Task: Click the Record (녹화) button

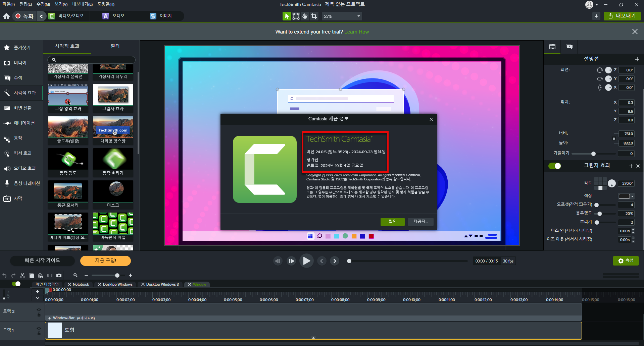Action: coord(25,16)
